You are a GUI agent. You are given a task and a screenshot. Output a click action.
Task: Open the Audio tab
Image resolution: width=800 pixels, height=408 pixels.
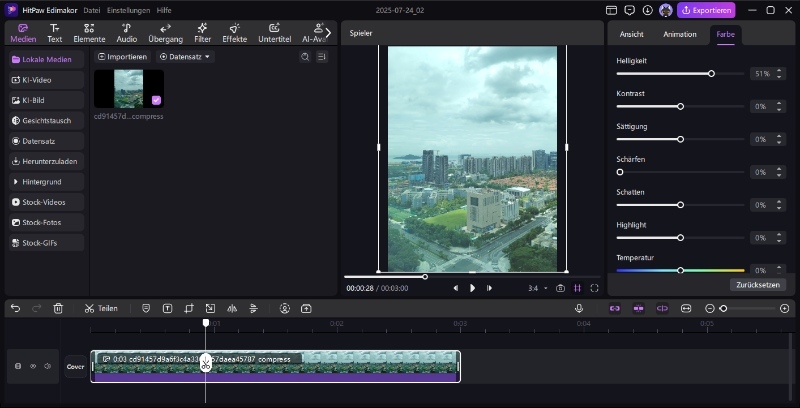coord(127,33)
